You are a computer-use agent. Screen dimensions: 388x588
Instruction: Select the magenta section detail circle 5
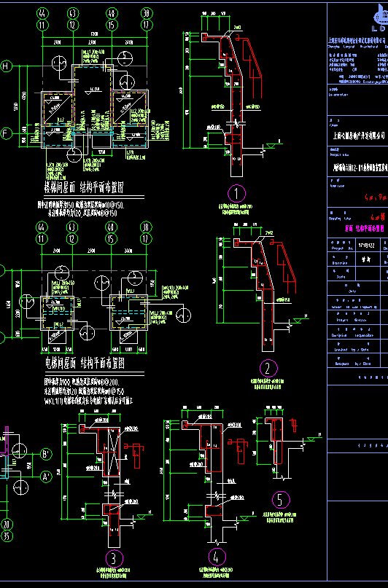click(281, 501)
